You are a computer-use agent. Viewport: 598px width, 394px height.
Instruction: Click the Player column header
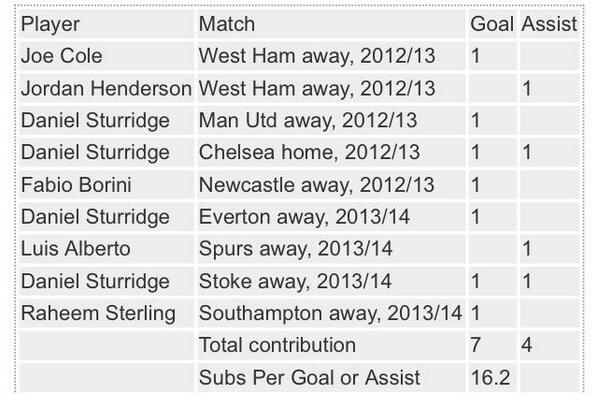[x=106, y=24]
